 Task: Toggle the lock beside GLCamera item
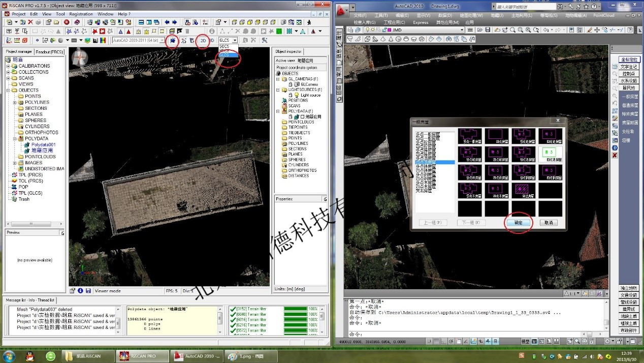pos(289,84)
